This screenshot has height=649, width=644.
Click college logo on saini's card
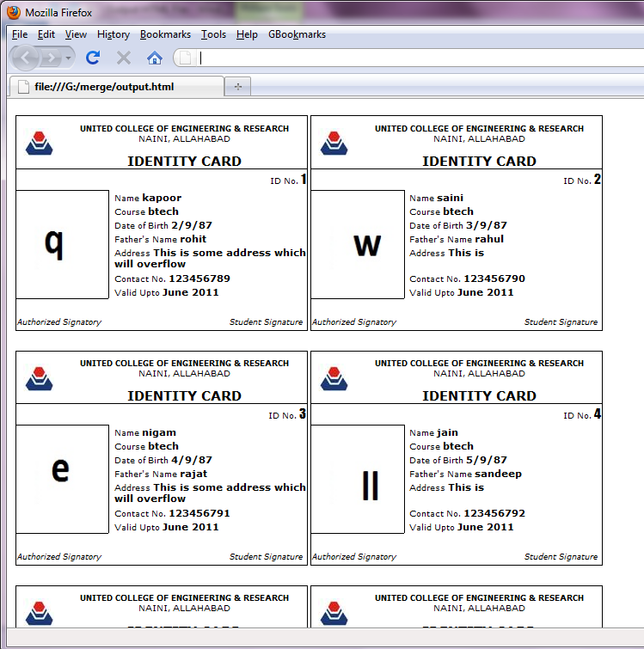click(334, 143)
